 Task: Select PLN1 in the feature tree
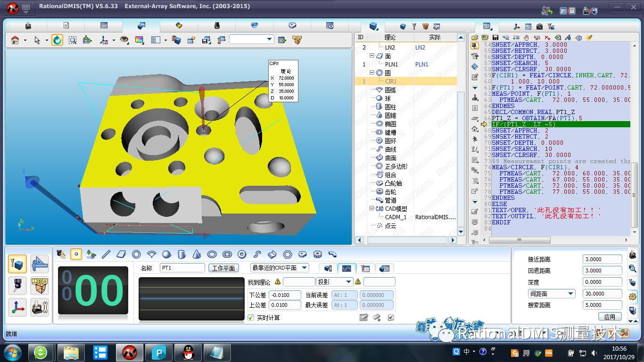tap(391, 65)
